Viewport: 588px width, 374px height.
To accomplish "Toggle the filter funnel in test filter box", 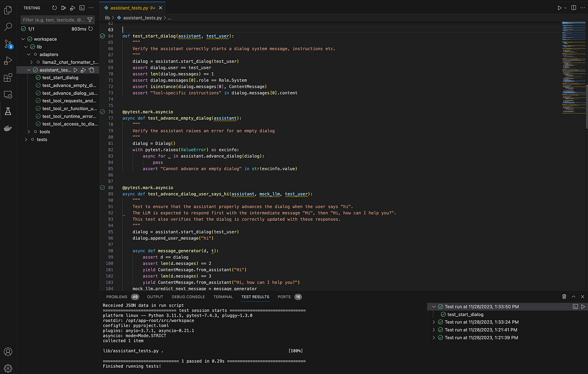I will point(90,20).
